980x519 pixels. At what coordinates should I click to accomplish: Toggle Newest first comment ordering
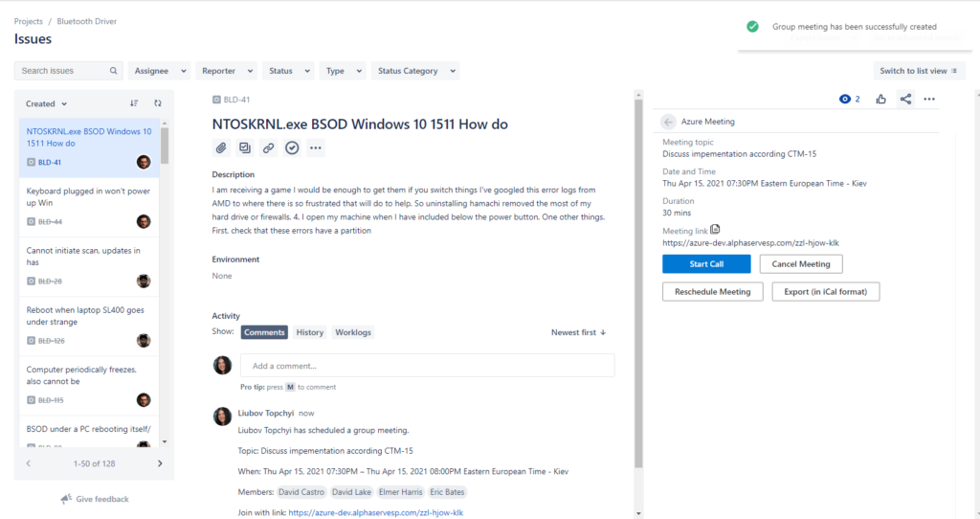[x=578, y=332]
